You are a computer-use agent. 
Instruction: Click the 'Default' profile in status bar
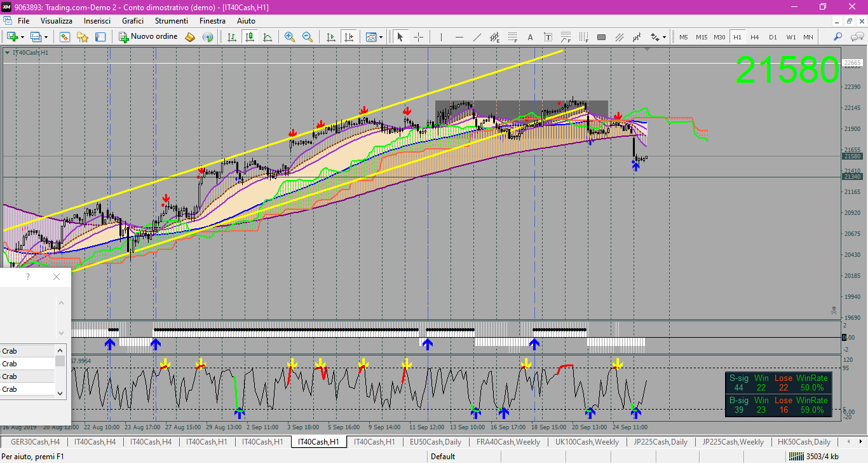tap(442, 456)
